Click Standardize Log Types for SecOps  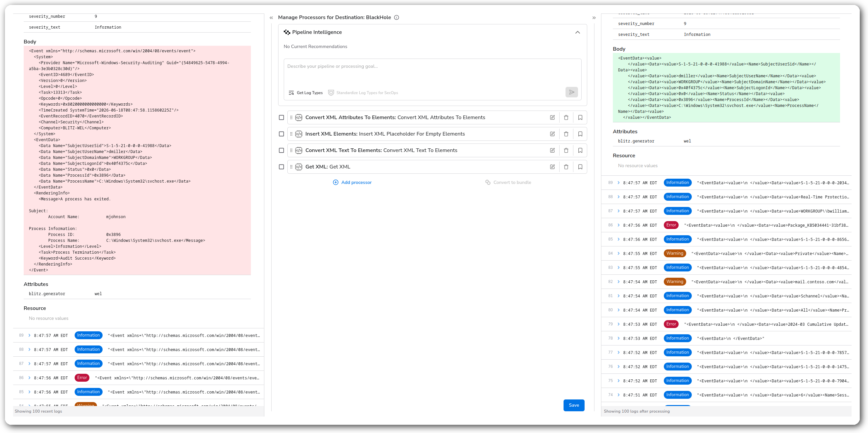click(363, 93)
